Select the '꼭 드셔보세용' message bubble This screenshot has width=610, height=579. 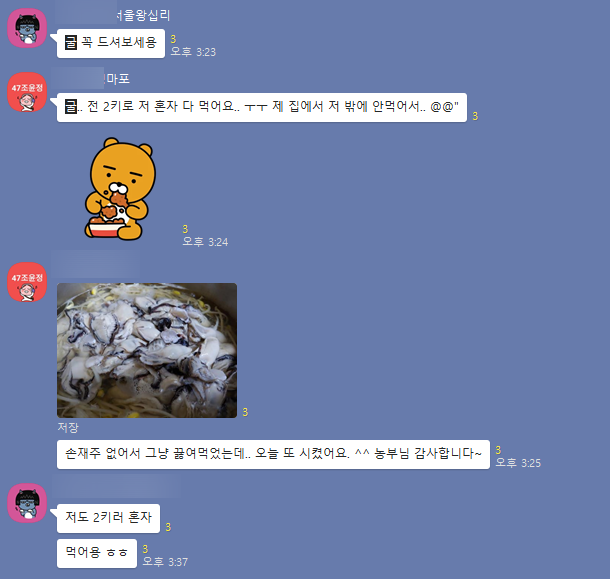coord(111,43)
